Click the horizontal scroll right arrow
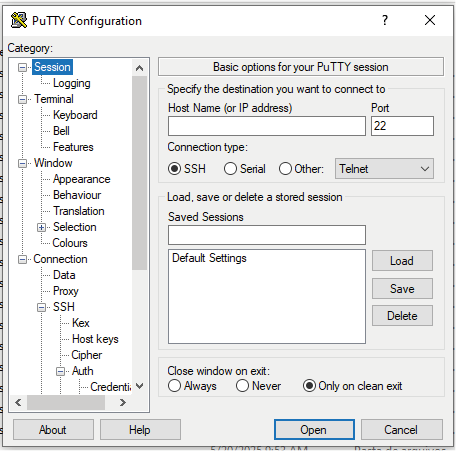The image size is (456, 451). pos(123,403)
